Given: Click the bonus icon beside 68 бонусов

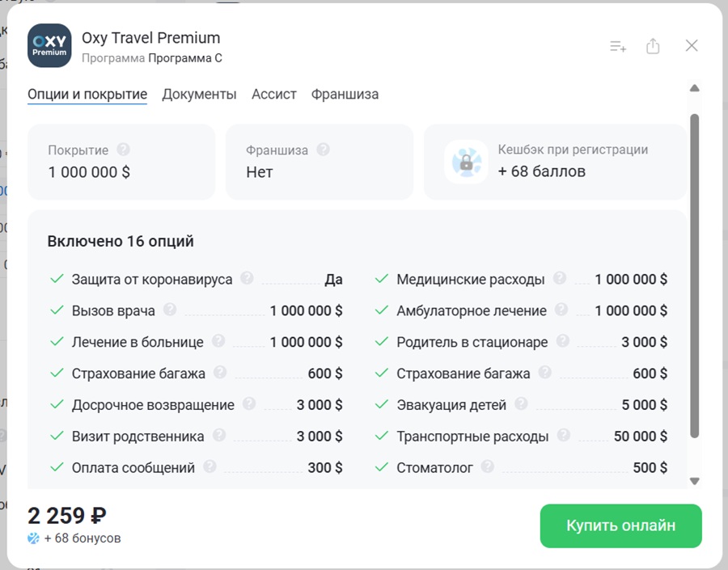Looking at the screenshot, I should (x=33, y=538).
